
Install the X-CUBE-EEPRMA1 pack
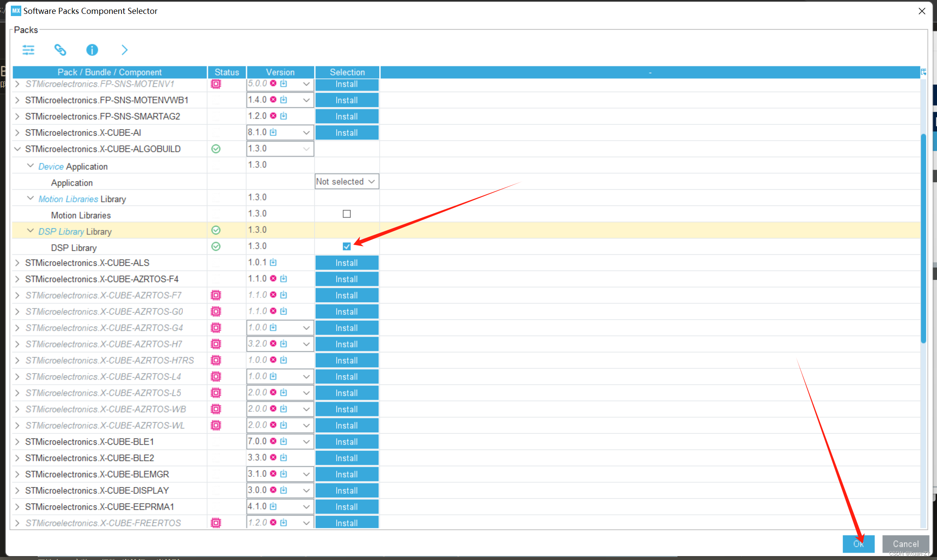[347, 507]
